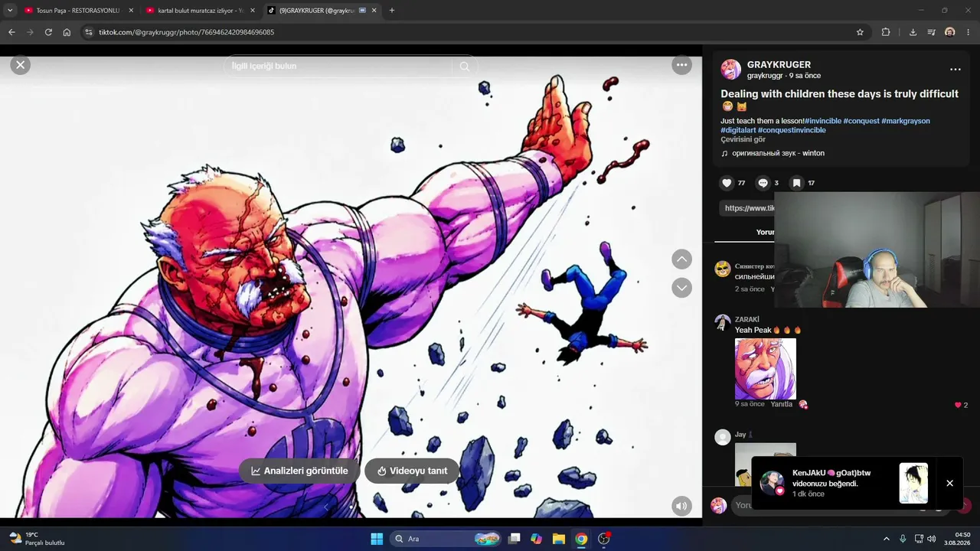Open the #conquestinvincible hashtag

point(792,130)
